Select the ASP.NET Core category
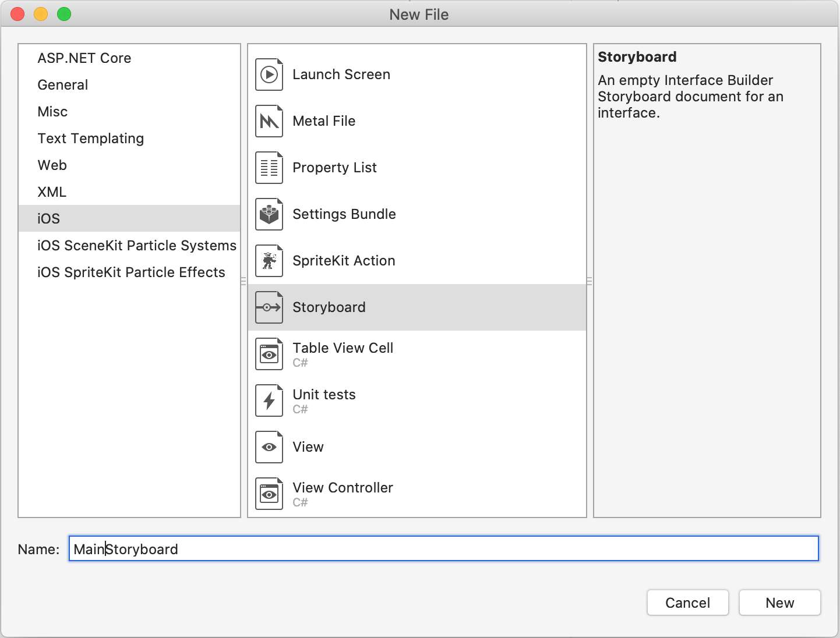Image resolution: width=840 pixels, height=638 pixels. click(x=84, y=58)
